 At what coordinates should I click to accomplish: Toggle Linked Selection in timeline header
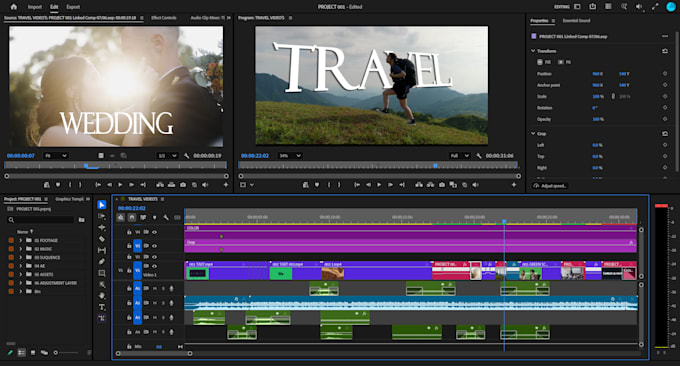[x=143, y=217]
